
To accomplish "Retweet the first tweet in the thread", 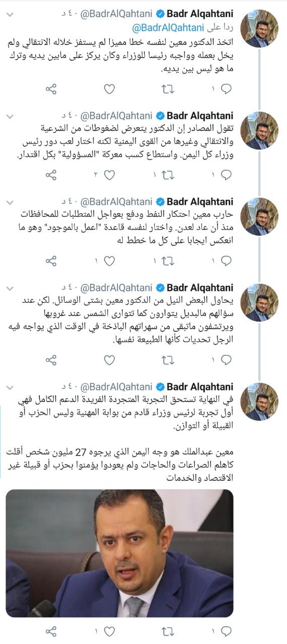I will (x=167, y=90).
